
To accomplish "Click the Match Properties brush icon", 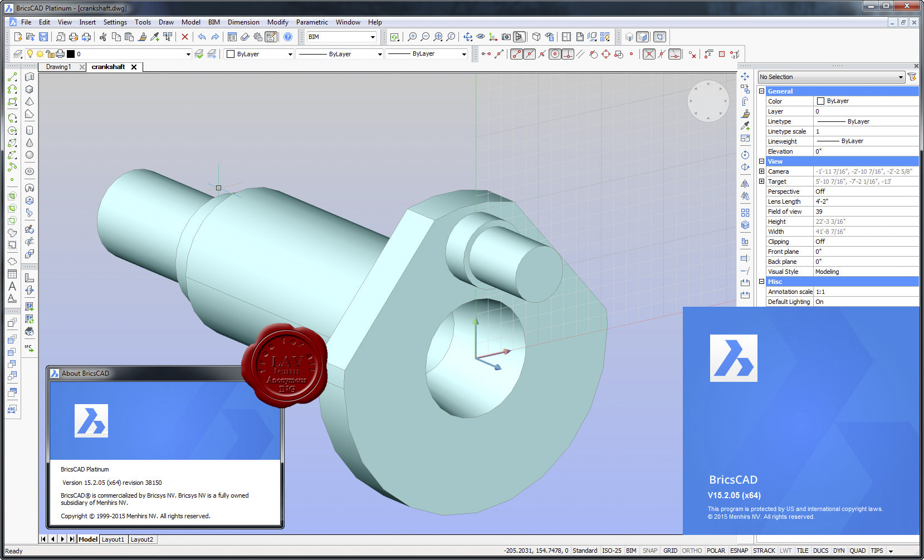I will pyautogui.click(x=142, y=37).
